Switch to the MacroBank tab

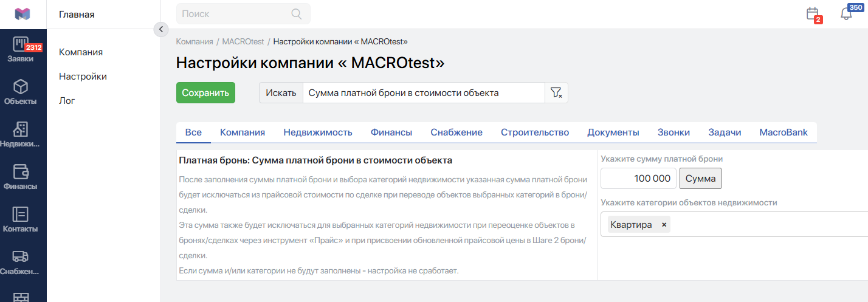tap(784, 132)
